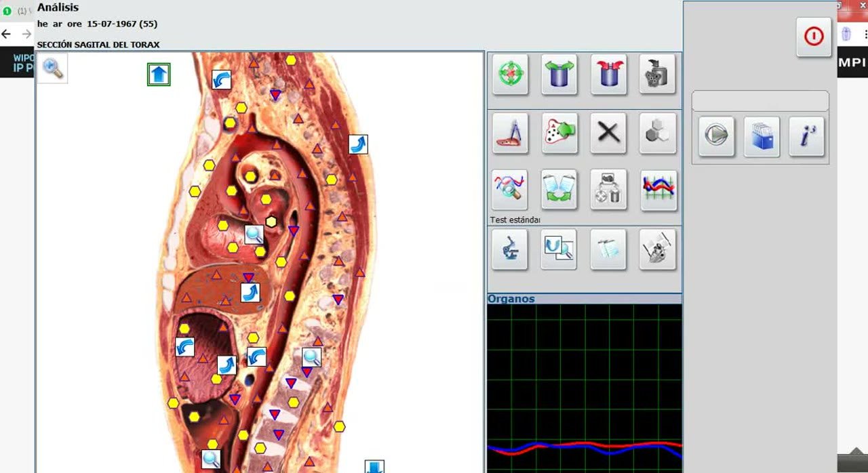This screenshot has width=868, height=473.
Task: Click the blue italic info icon
Action: coord(807,136)
